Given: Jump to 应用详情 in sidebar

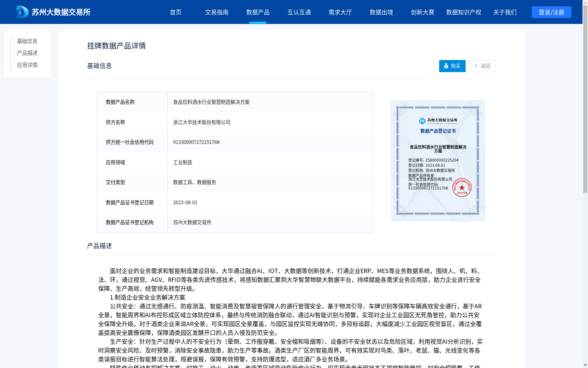Looking at the screenshot, I should coord(27,65).
